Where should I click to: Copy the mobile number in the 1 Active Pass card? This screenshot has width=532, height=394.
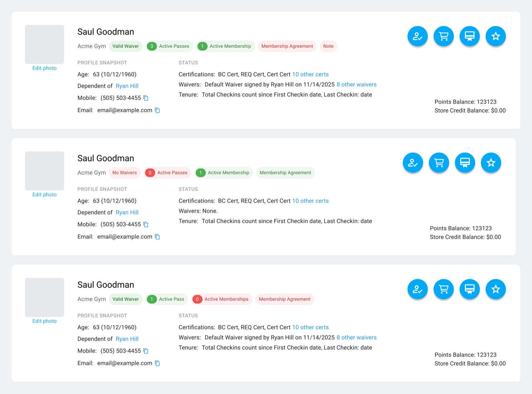pyautogui.click(x=146, y=351)
